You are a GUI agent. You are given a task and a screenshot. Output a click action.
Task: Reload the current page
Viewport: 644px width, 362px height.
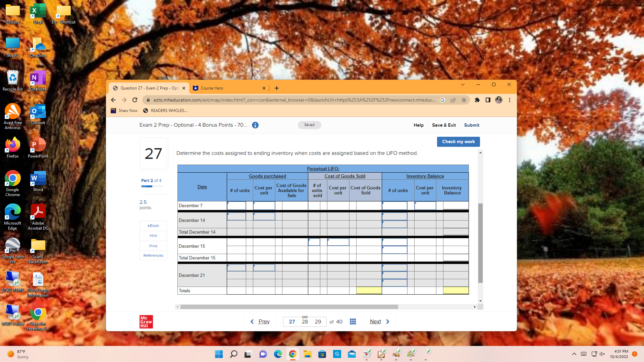[x=135, y=100]
